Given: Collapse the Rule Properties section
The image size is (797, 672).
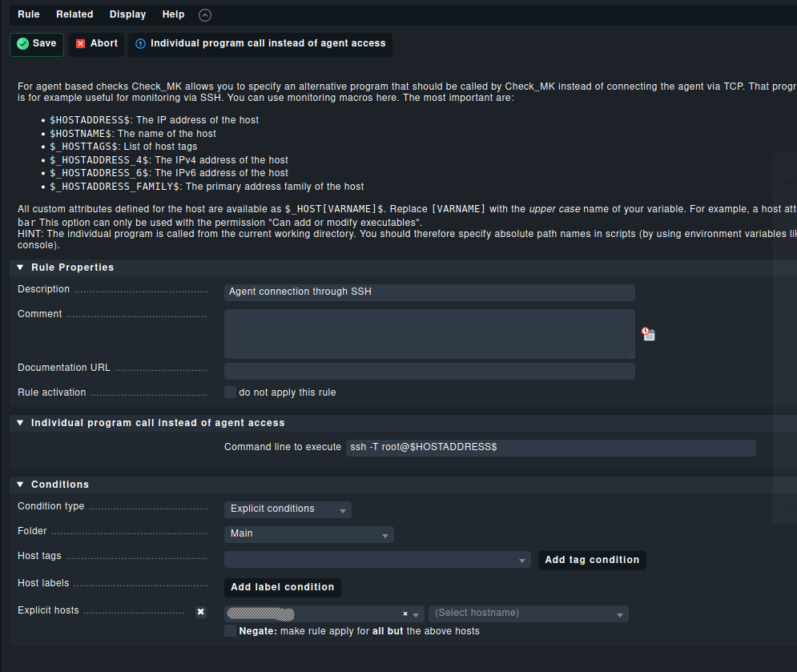Looking at the screenshot, I should click(x=21, y=268).
